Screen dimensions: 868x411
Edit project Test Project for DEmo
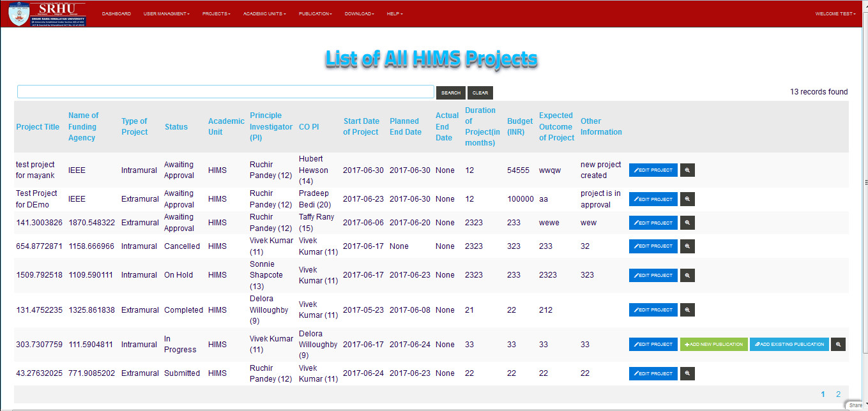pos(653,199)
